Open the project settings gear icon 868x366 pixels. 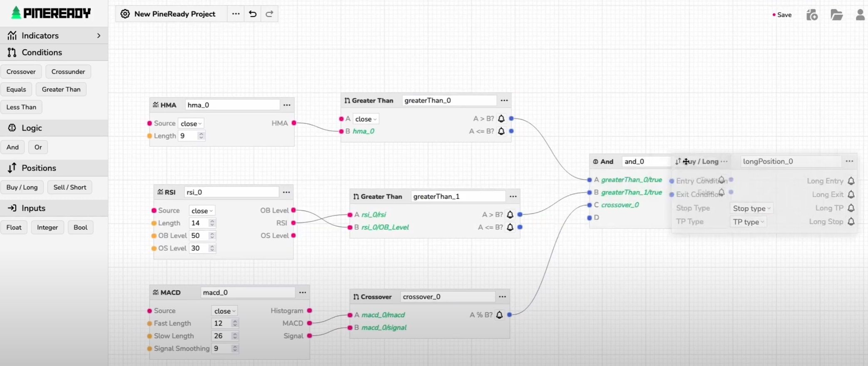pyautogui.click(x=125, y=14)
